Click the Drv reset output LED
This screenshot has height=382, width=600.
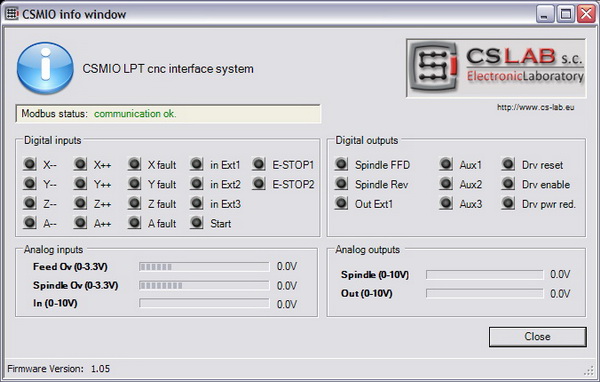coord(508,164)
